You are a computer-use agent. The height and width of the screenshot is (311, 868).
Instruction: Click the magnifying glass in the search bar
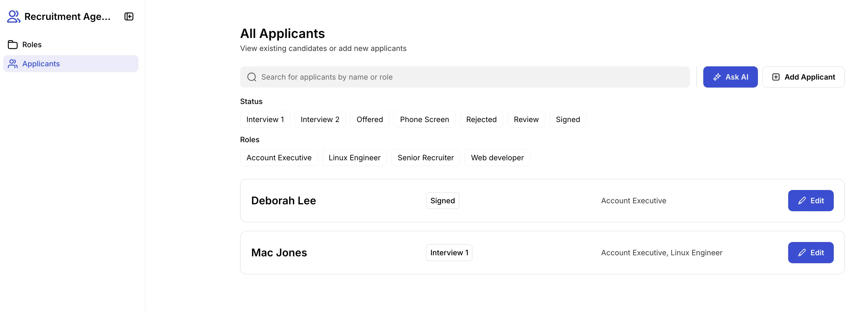(251, 77)
